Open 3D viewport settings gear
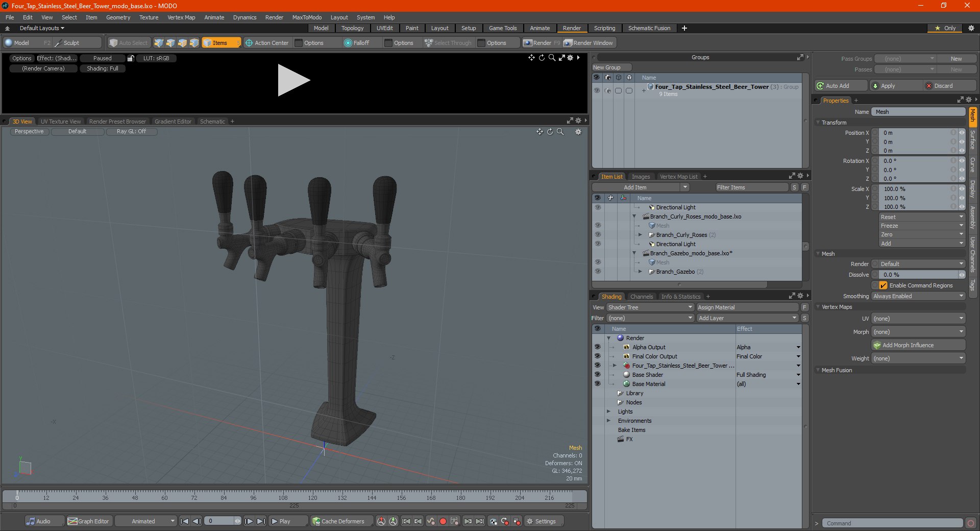Viewport: 980px width, 531px height. point(578,132)
